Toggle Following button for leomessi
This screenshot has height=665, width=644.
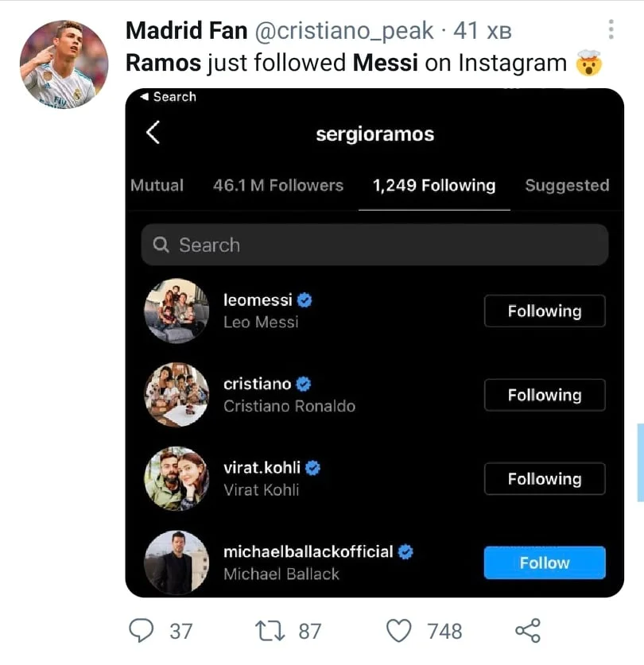[x=545, y=311]
